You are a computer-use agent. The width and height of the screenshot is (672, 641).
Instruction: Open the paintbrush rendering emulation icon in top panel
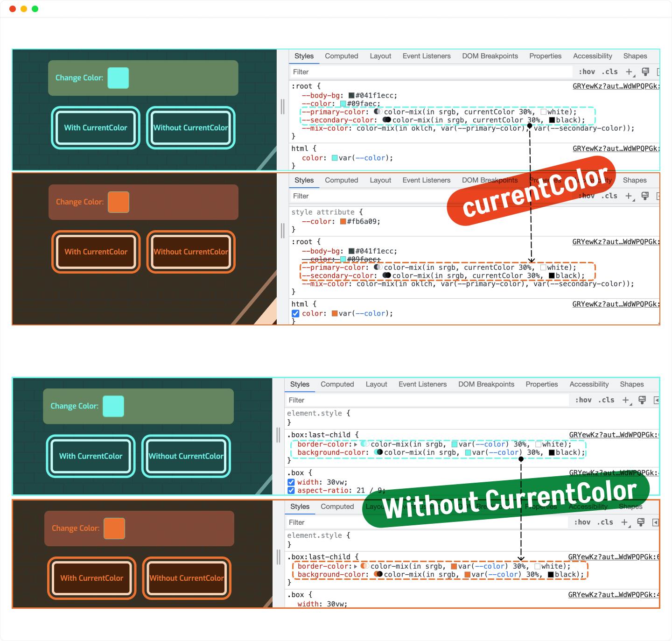[x=645, y=72]
